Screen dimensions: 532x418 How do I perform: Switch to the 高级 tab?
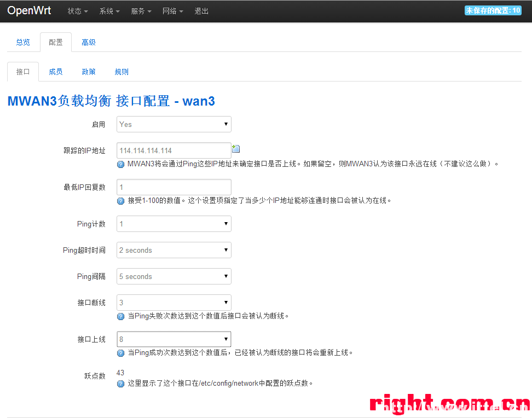pyautogui.click(x=89, y=43)
